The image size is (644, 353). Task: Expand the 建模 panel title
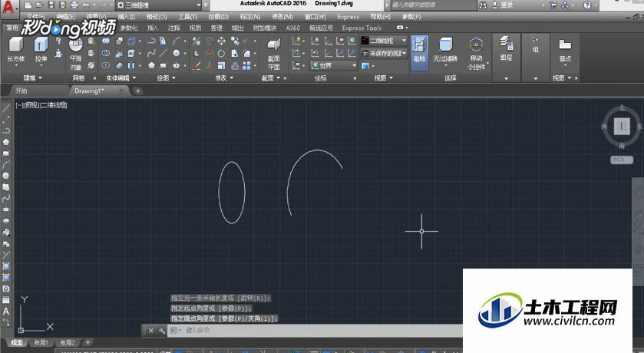point(32,78)
